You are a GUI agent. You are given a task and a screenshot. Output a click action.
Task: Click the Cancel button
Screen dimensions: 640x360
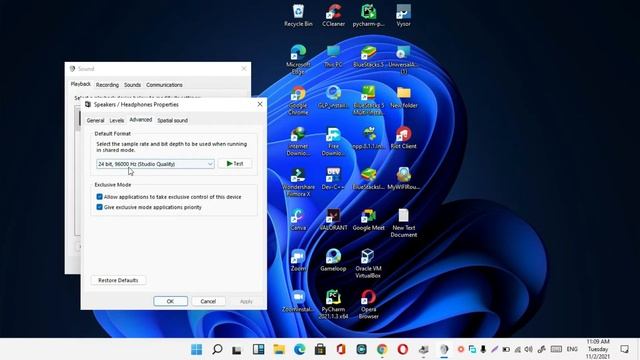(208, 301)
